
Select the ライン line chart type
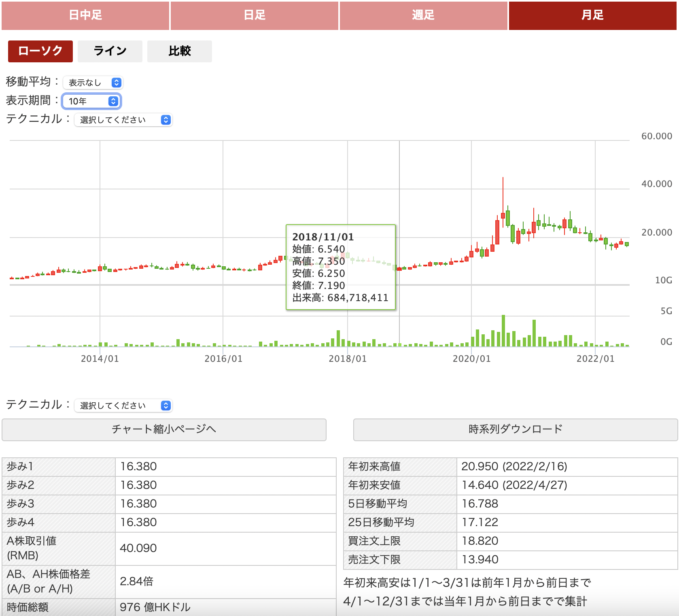[110, 51]
